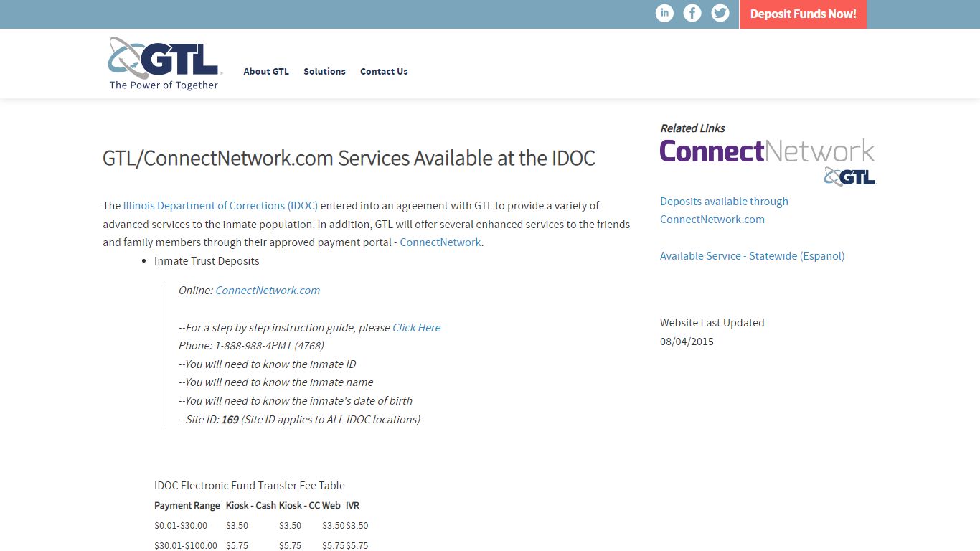980x551 pixels.
Task: Click the ConnectNetwork logo under Related Links
Action: coord(768,162)
